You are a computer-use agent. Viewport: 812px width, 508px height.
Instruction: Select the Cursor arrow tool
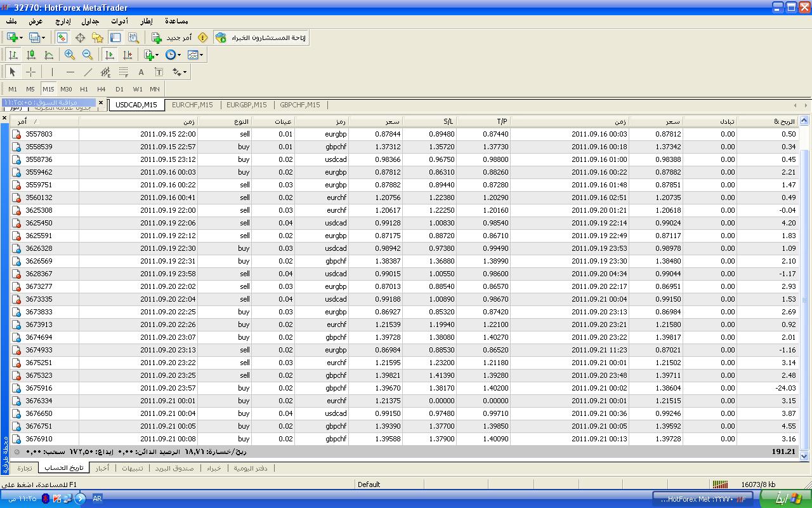coord(13,72)
